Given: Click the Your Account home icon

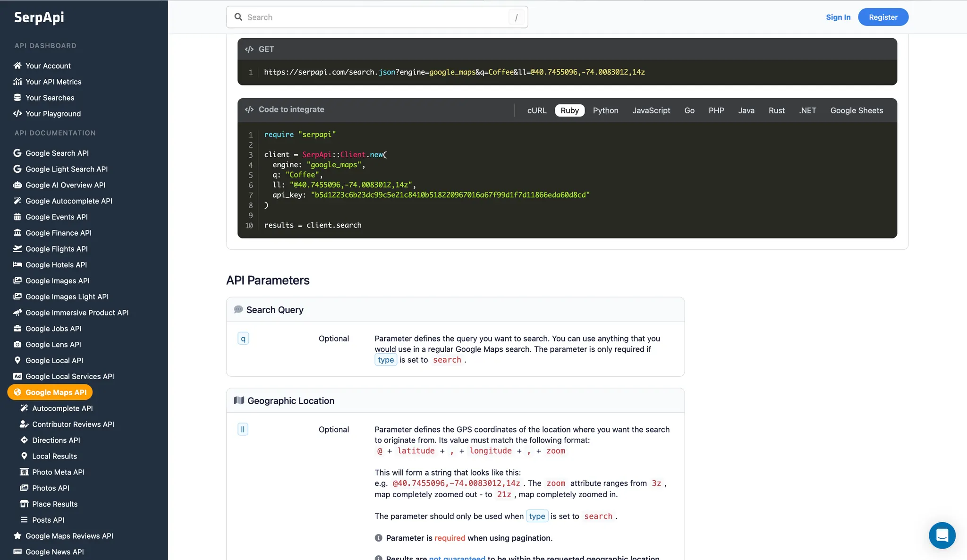Looking at the screenshot, I should 17,66.
